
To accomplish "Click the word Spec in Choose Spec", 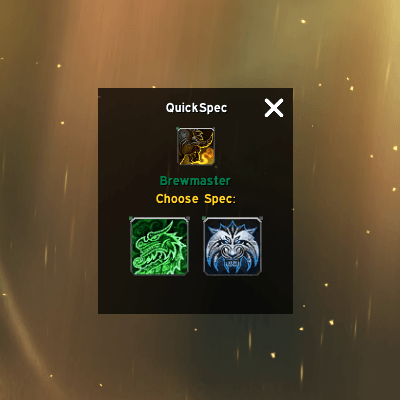I will pyautogui.click(x=220, y=199).
